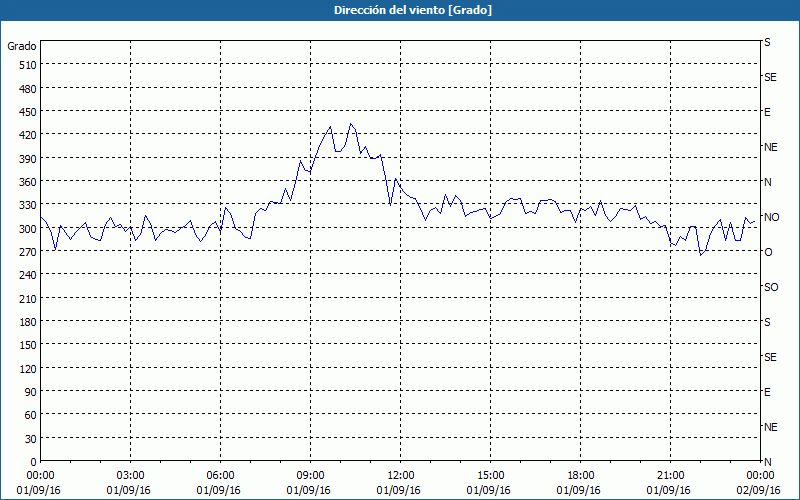
Task: Click the 01/09/16 date under 12:00
Action: click(x=398, y=490)
